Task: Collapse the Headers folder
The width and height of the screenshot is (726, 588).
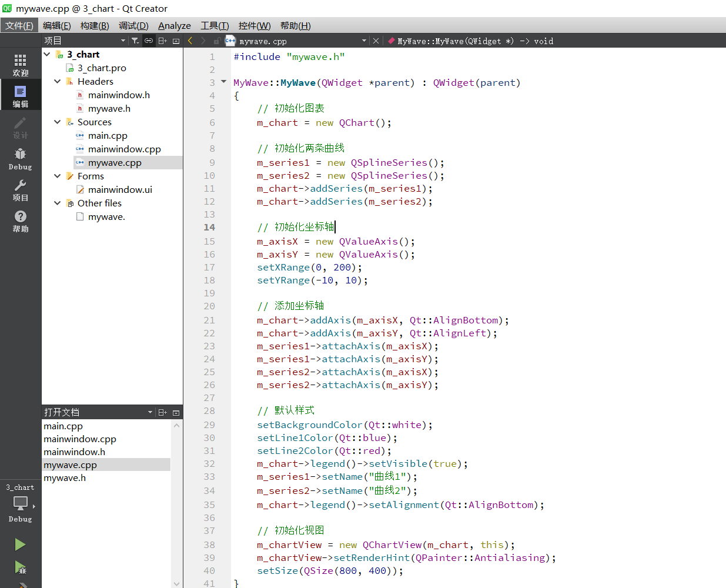Action: [x=58, y=81]
